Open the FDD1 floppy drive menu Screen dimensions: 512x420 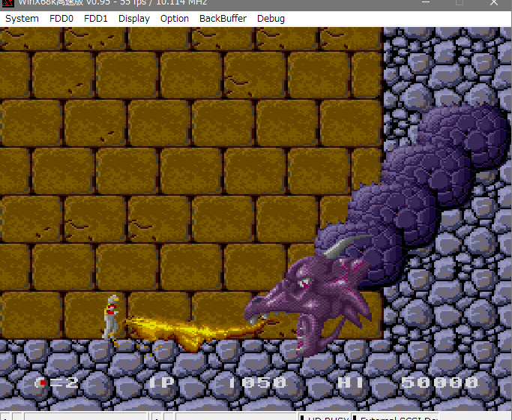(96, 18)
